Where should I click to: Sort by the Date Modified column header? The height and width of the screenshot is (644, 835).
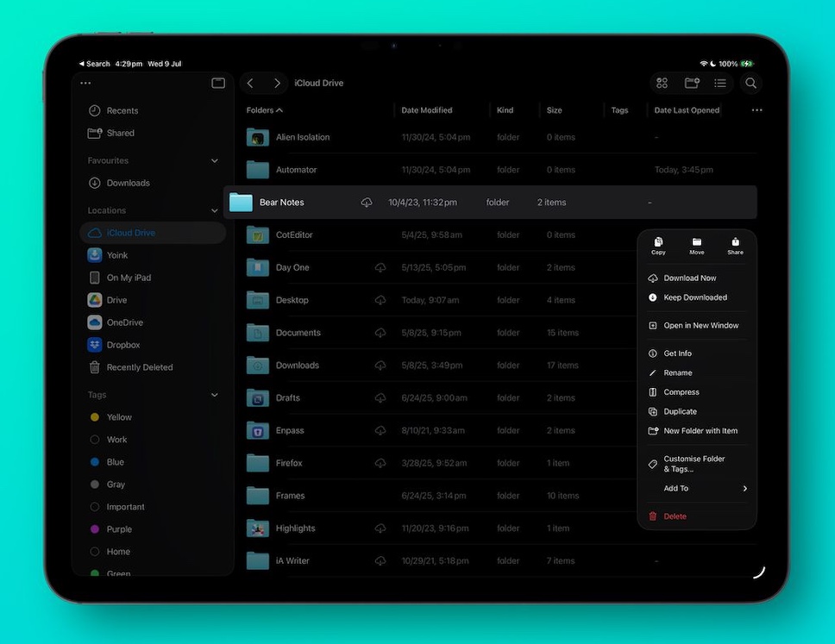[x=426, y=110]
